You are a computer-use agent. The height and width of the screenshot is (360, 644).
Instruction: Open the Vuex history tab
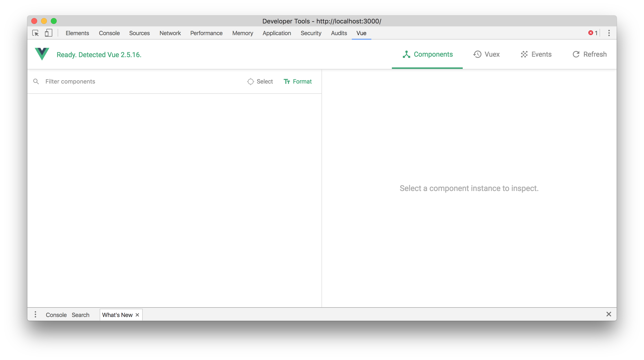click(486, 54)
